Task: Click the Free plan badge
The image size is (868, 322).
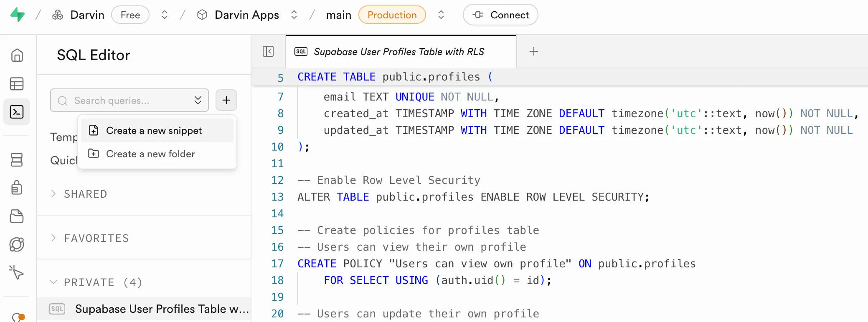Action: click(x=130, y=15)
